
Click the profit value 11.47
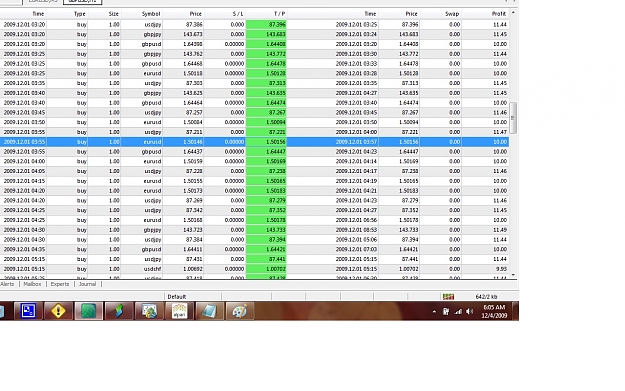click(x=500, y=132)
